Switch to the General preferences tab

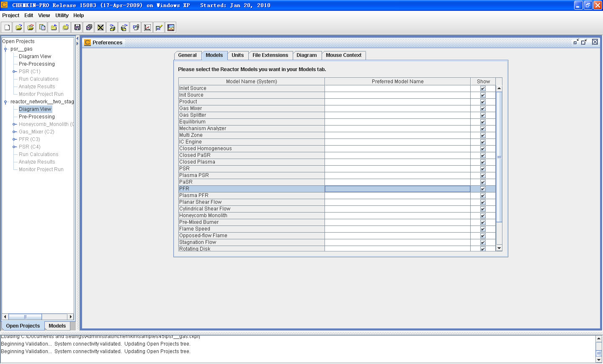(188, 55)
